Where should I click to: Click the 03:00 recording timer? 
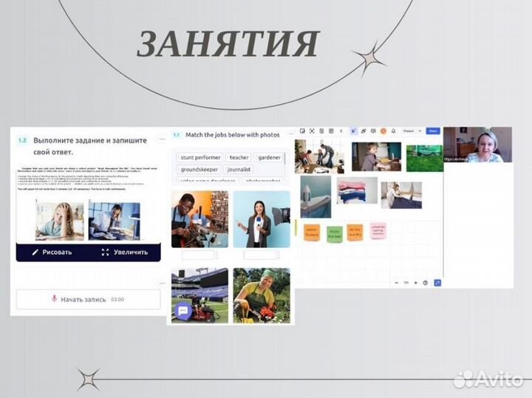tap(117, 299)
